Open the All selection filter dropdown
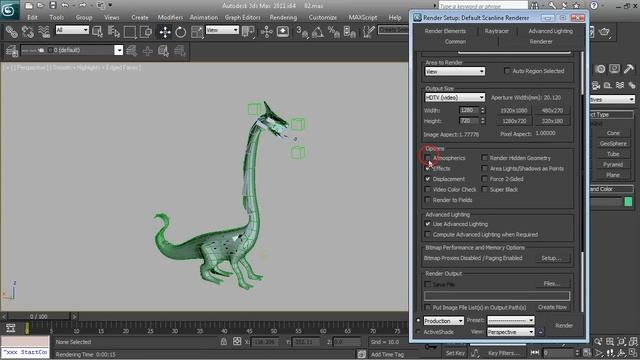The image size is (640, 360). pos(72,30)
